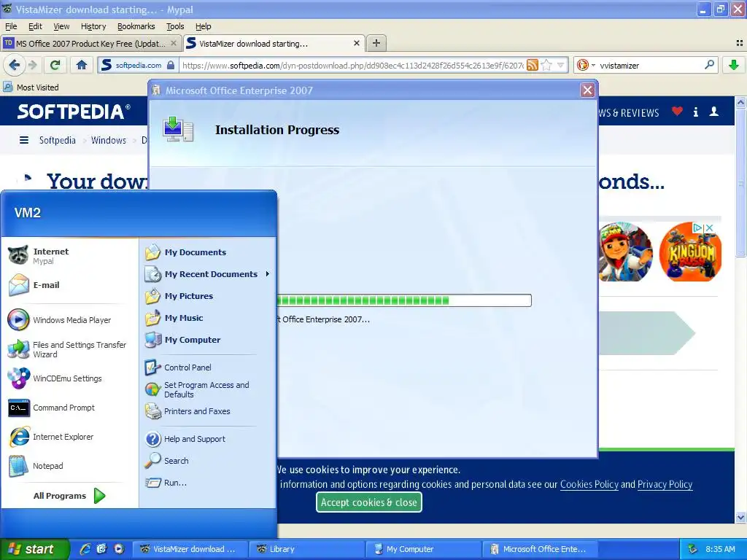Click the green Downloads arrow icon
Screen dimensions: 747x560
[734, 65]
